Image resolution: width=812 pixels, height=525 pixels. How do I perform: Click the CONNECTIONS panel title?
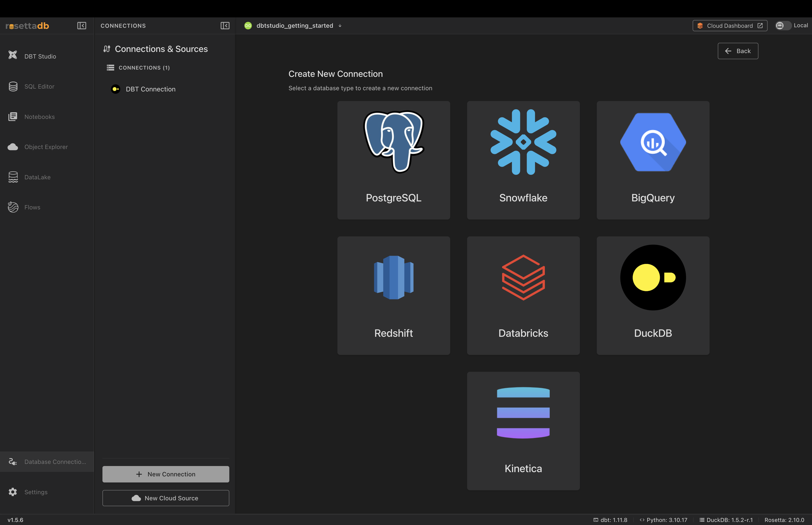point(123,26)
